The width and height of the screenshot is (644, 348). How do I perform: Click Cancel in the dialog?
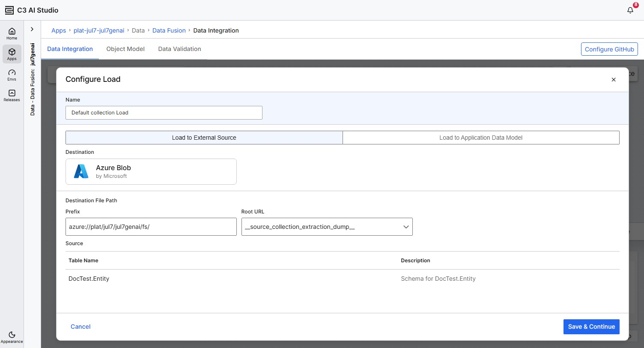click(x=80, y=327)
